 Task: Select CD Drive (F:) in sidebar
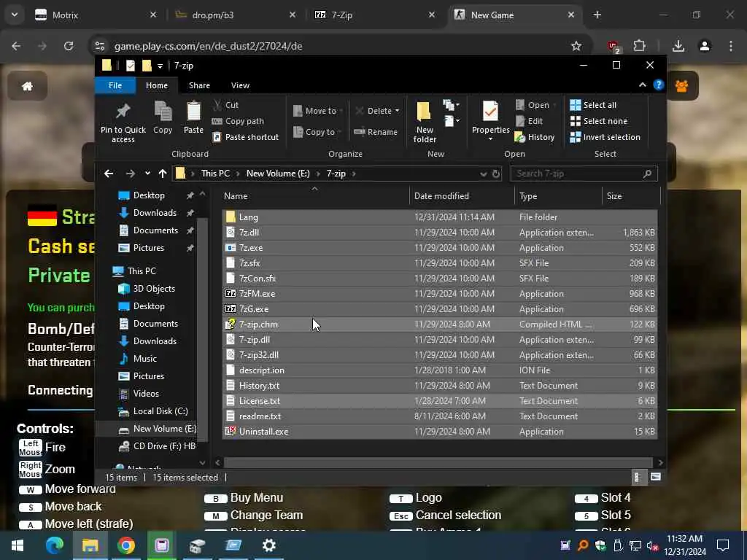[x=164, y=446]
